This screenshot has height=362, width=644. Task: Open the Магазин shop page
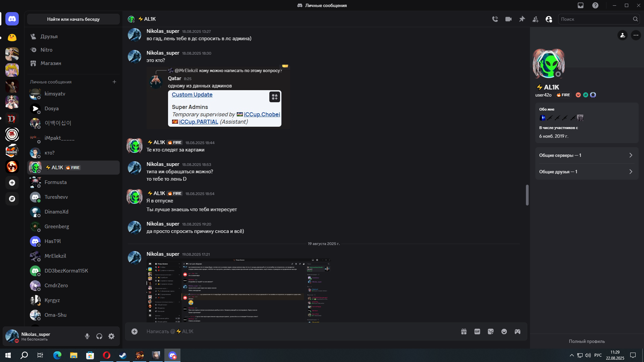tap(73, 63)
